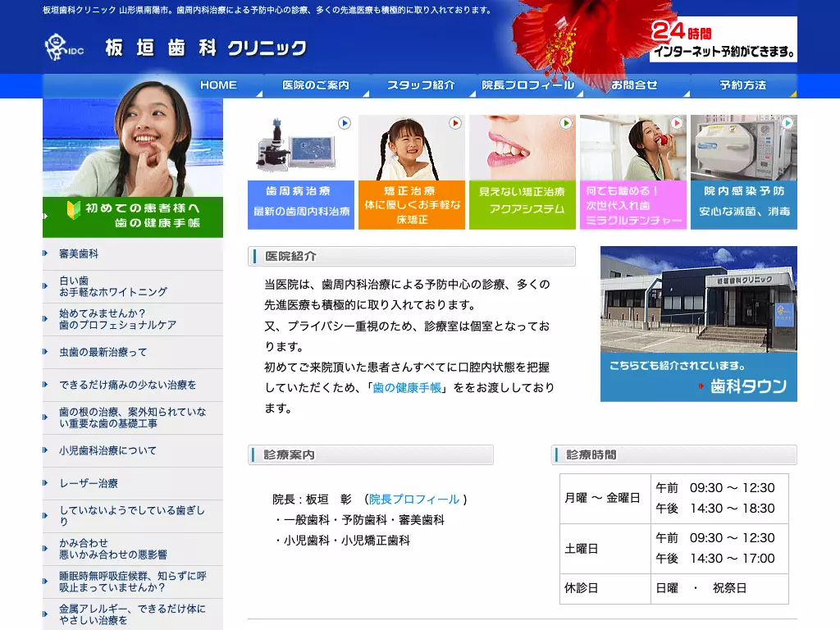This screenshot has height=630, width=840.
Task: Follow the 院長プロフィール inline link
Action: point(414,500)
